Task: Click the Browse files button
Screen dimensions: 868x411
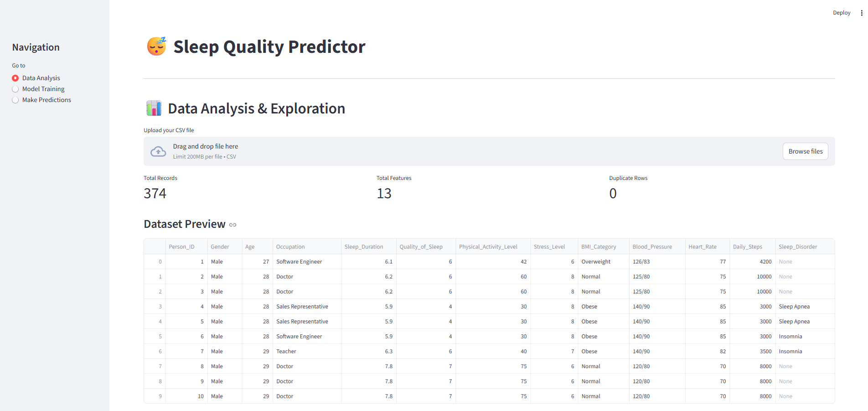Action: [805, 151]
